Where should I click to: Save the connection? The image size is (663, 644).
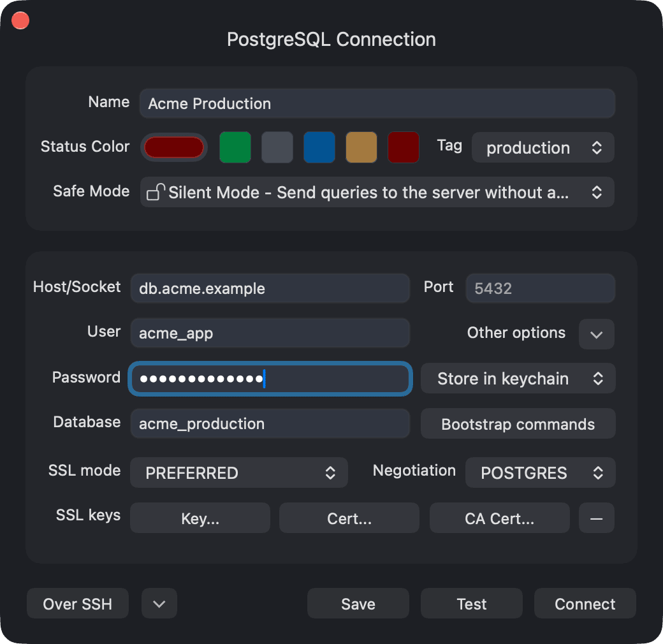point(358,603)
